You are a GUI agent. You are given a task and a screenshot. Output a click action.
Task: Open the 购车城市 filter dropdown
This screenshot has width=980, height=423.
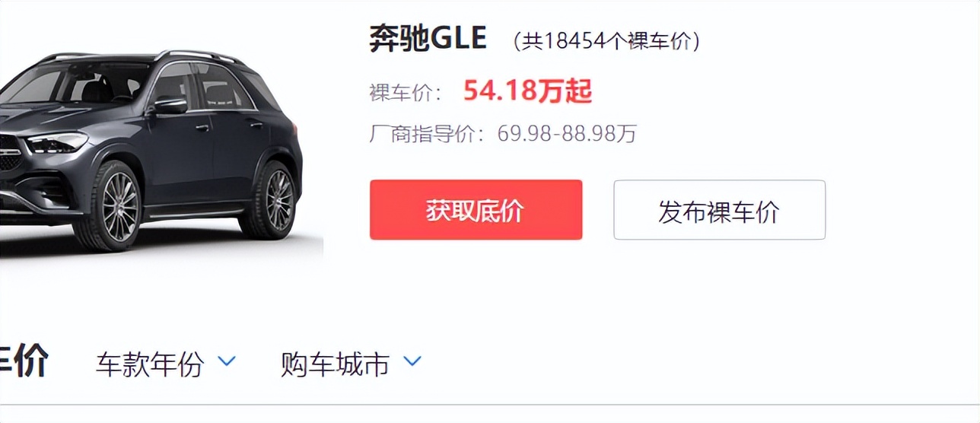pos(351,364)
